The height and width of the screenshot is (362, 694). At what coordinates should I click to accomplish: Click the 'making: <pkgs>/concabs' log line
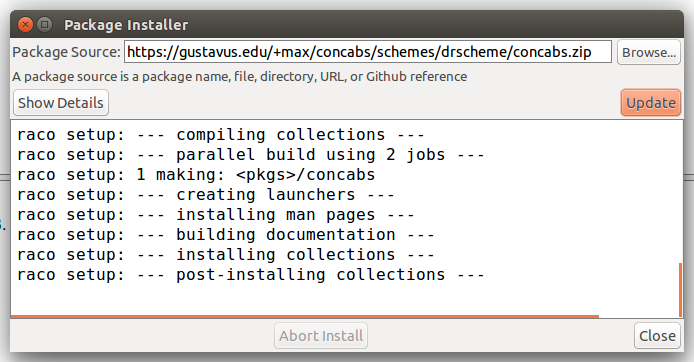click(x=196, y=175)
